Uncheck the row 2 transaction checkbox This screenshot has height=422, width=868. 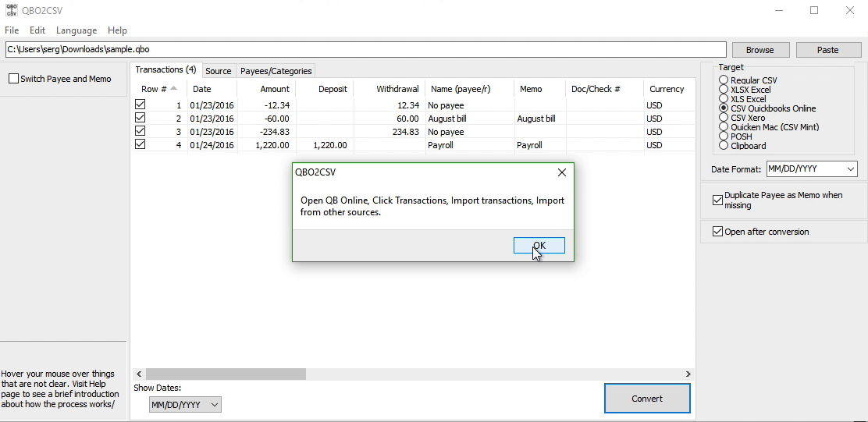pos(140,117)
